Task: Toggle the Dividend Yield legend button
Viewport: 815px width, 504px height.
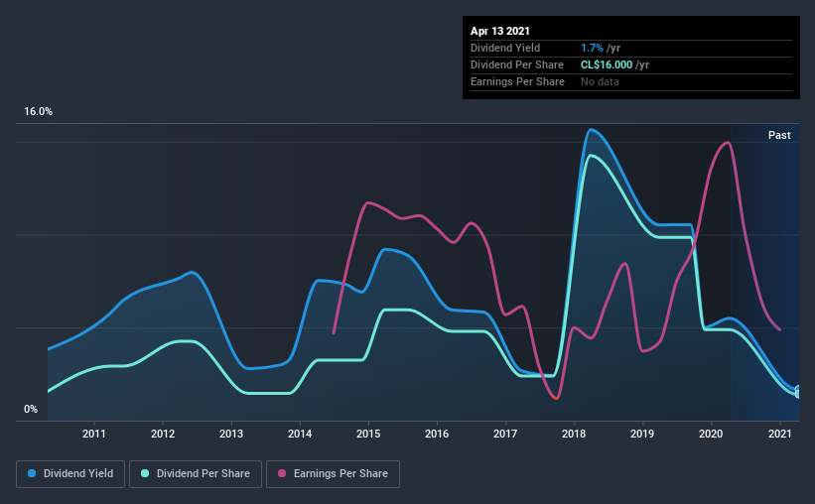Action: point(70,474)
